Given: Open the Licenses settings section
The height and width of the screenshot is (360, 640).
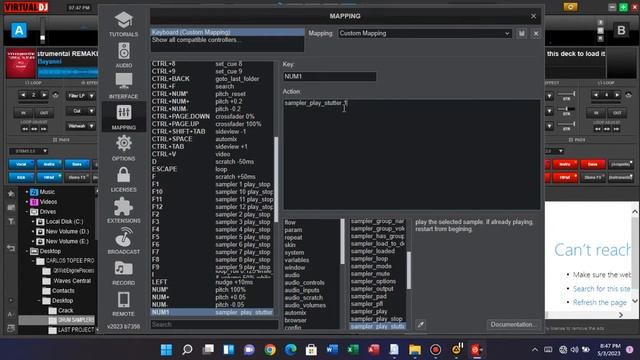Looking at the screenshot, I should click(124, 179).
